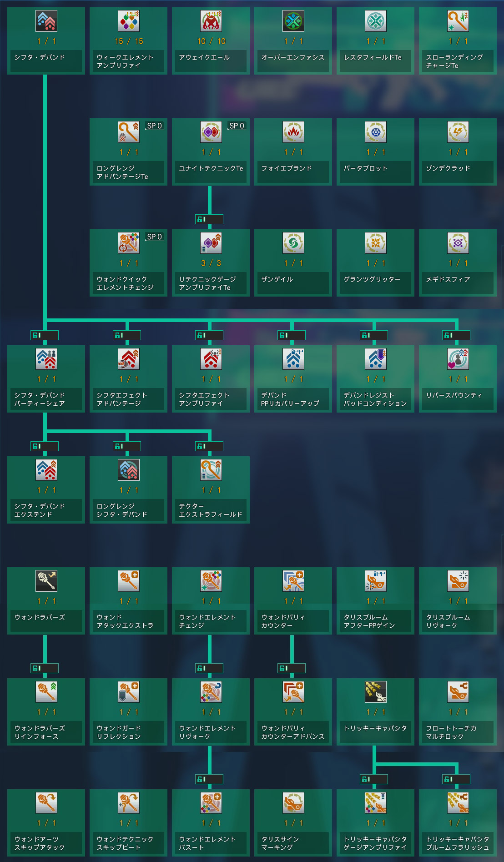Viewport: 504px width, 862px height.
Task: Click the ザンゲイル wind skill icon
Action: [293, 243]
